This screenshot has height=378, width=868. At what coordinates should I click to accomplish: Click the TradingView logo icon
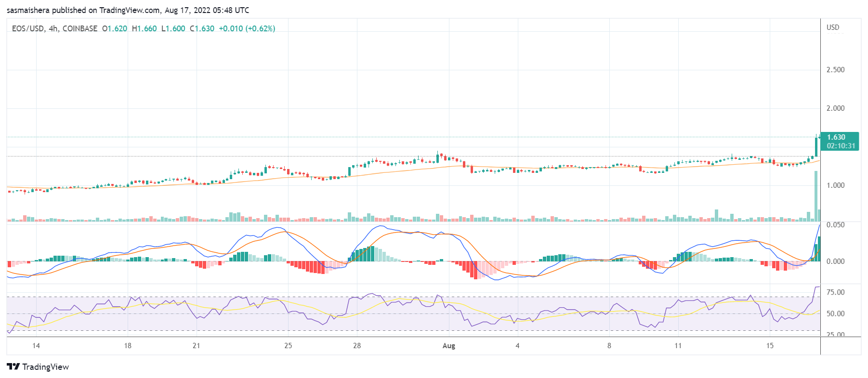pos(13,366)
